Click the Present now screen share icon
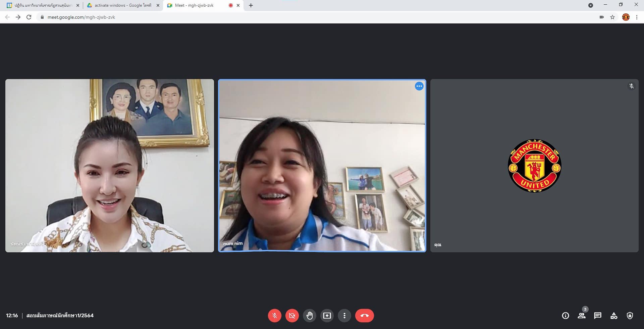 (327, 316)
